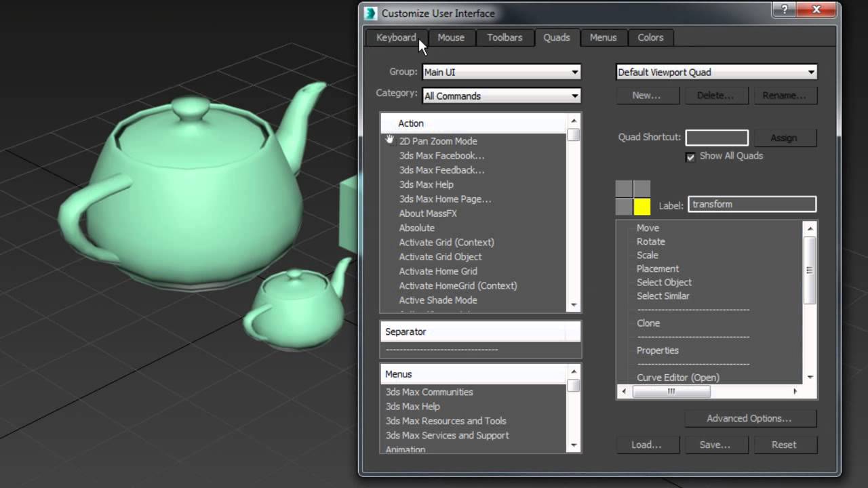
Task: Select 3ds Max Facebook... action
Action: [441, 155]
